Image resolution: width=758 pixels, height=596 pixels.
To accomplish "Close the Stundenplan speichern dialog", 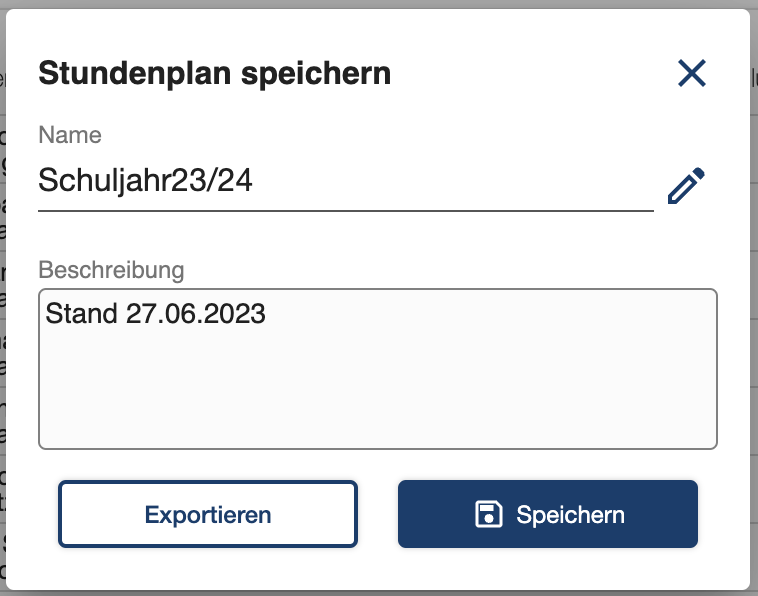I will (x=692, y=73).
